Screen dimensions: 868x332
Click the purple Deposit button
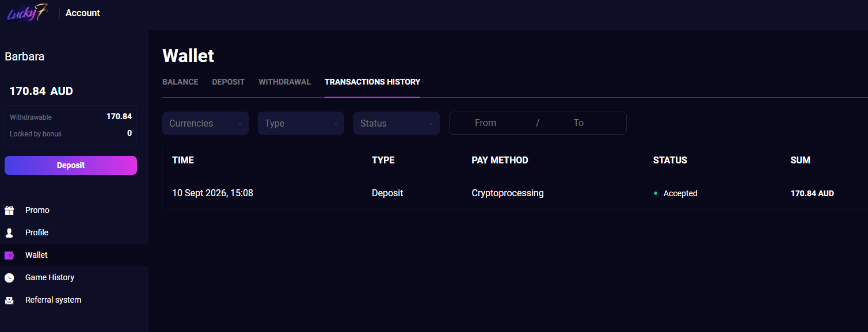click(71, 165)
